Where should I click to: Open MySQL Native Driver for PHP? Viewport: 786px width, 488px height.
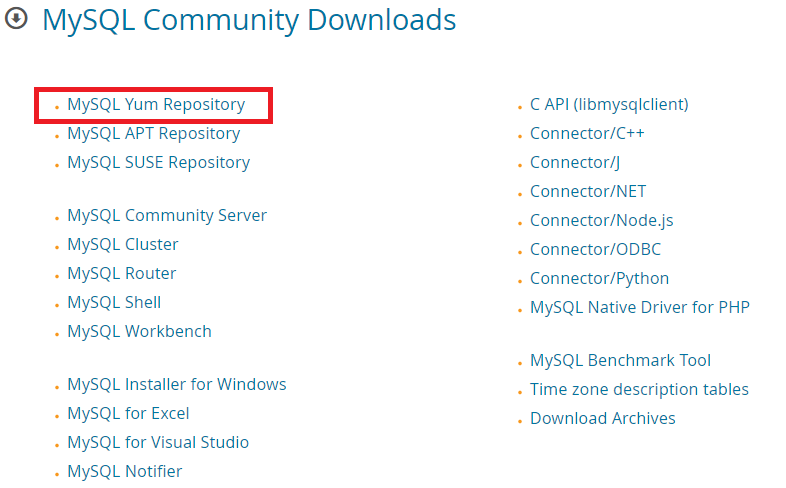click(640, 308)
